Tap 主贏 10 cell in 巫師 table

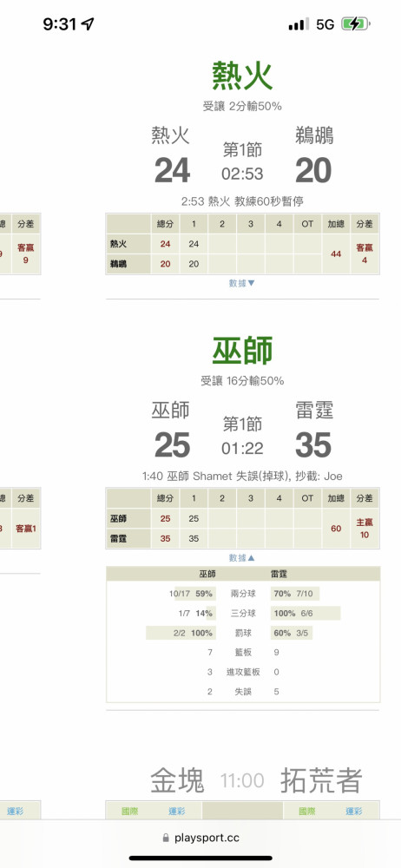tap(365, 529)
